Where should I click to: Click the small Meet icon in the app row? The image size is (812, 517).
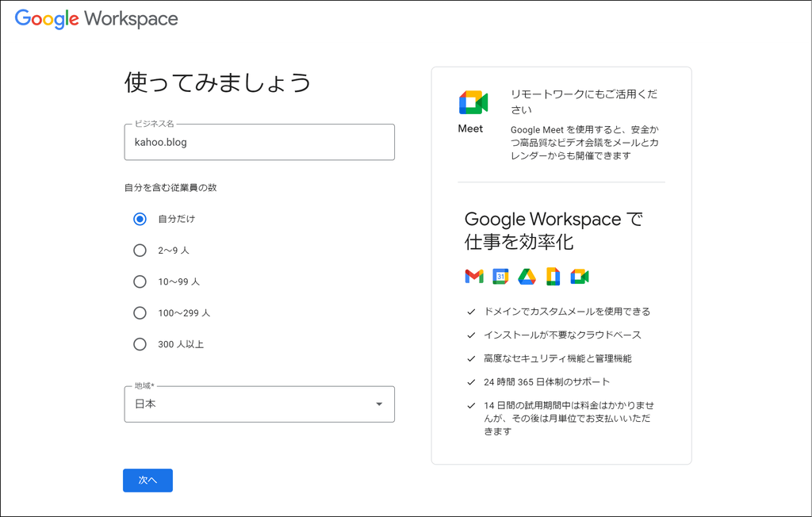pos(580,277)
